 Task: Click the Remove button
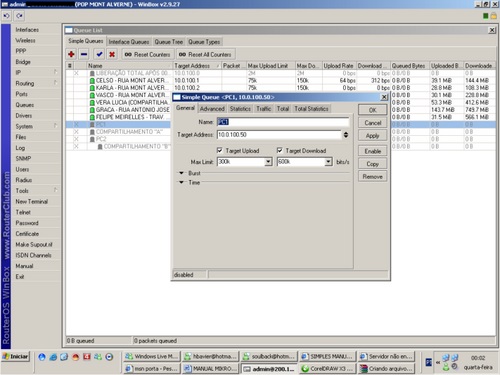pyautogui.click(x=373, y=177)
